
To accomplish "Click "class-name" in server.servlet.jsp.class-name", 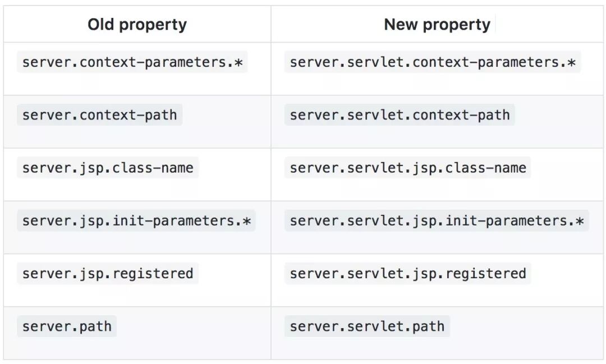I will [486, 168].
